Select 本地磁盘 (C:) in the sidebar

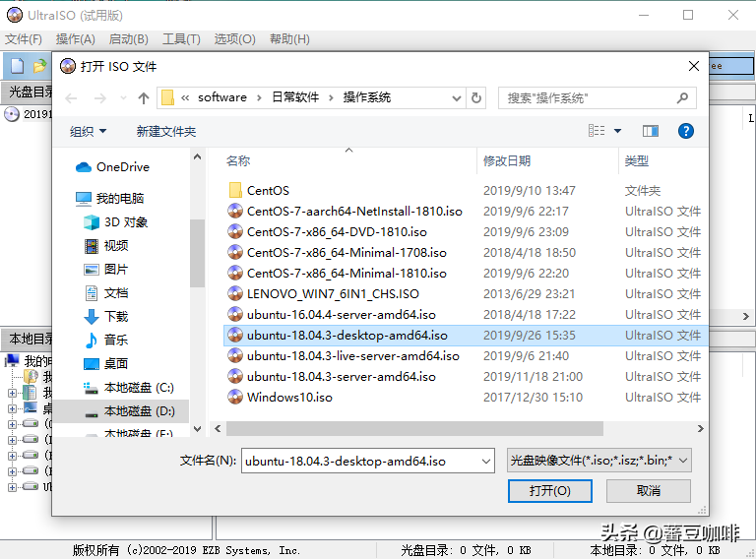(129, 388)
